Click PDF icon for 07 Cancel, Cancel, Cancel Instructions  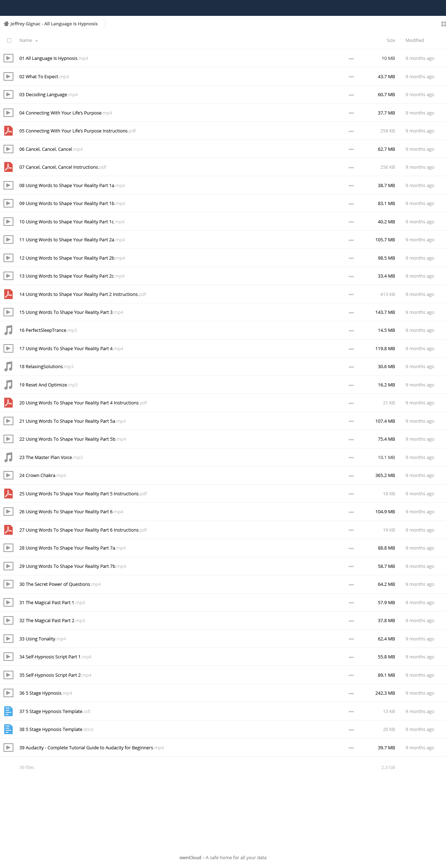(x=8, y=167)
